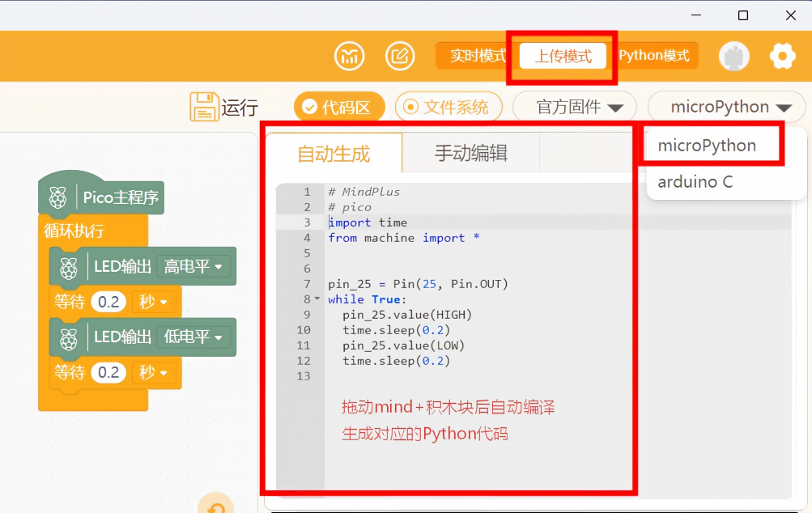Choose microPython from the dropdown list
The height and width of the screenshot is (513, 812).
coord(707,146)
